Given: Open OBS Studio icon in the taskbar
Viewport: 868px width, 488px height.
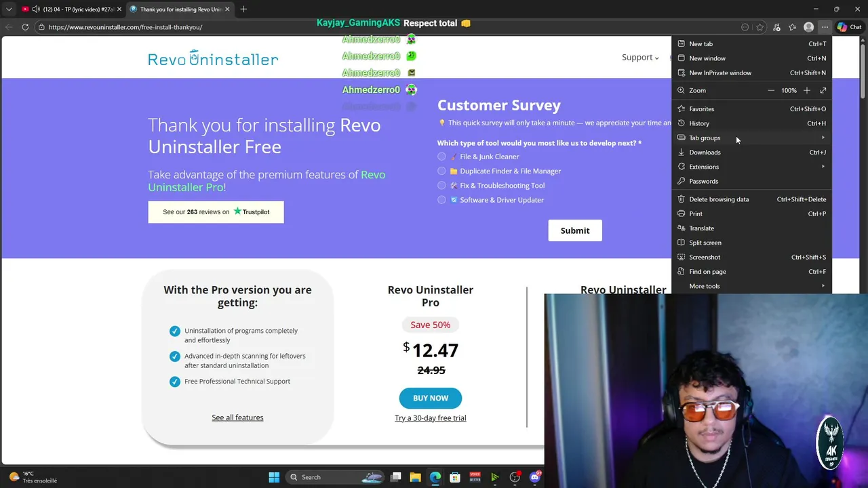Looking at the screenshot, I should point(515,477).
